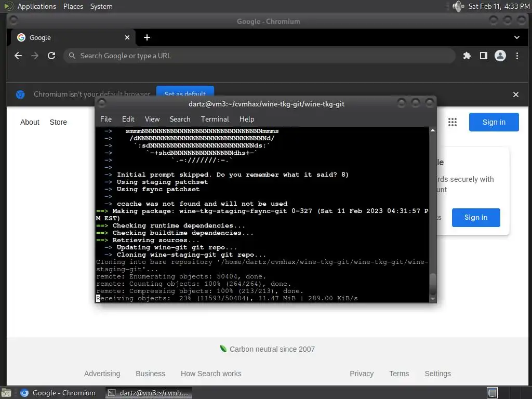Open the Applications menu in the top panel
The width and height of the screenshot is (532, 399).
click(x=37, y=6)
